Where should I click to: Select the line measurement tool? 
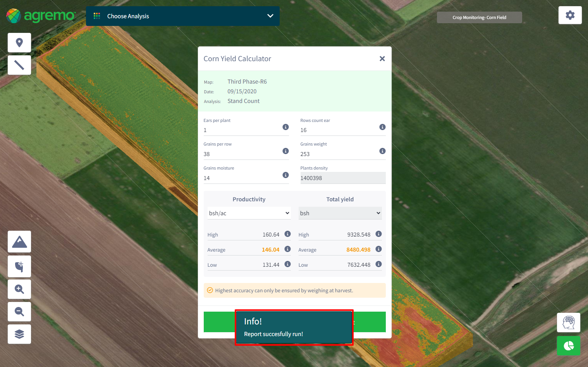coord(19,65)
